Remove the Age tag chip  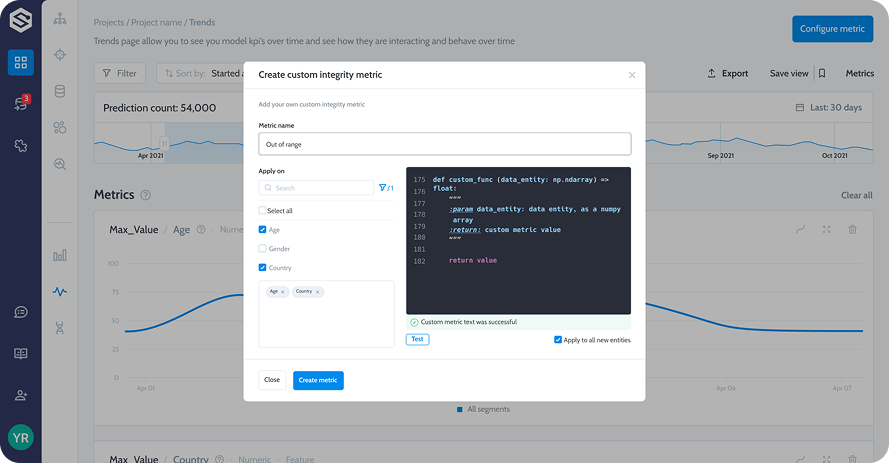283,292
